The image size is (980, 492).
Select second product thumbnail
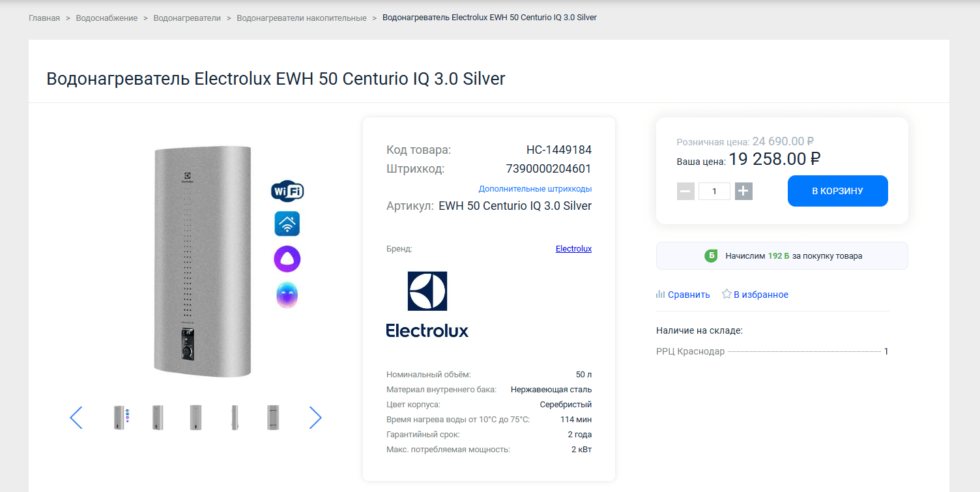[158, 418]
